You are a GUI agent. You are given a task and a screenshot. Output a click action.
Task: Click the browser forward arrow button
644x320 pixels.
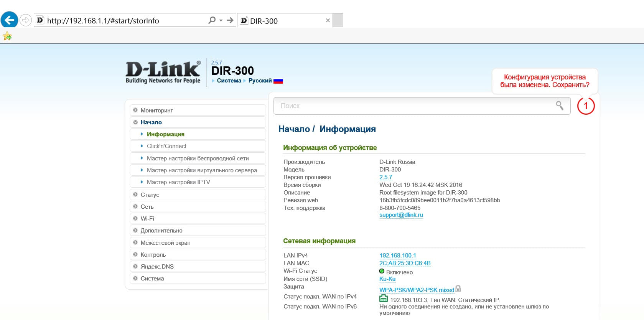[x=25, y=20]
